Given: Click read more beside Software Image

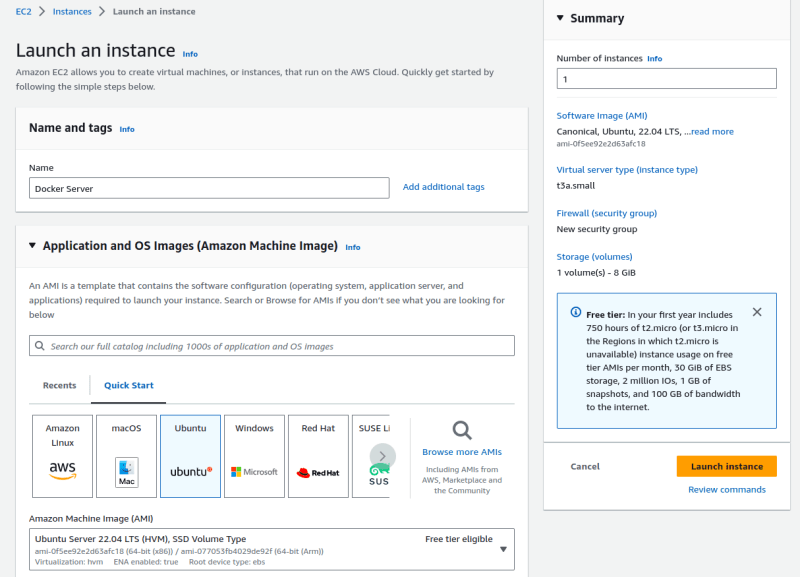Looking at the screenshot, I should point(712,132).
